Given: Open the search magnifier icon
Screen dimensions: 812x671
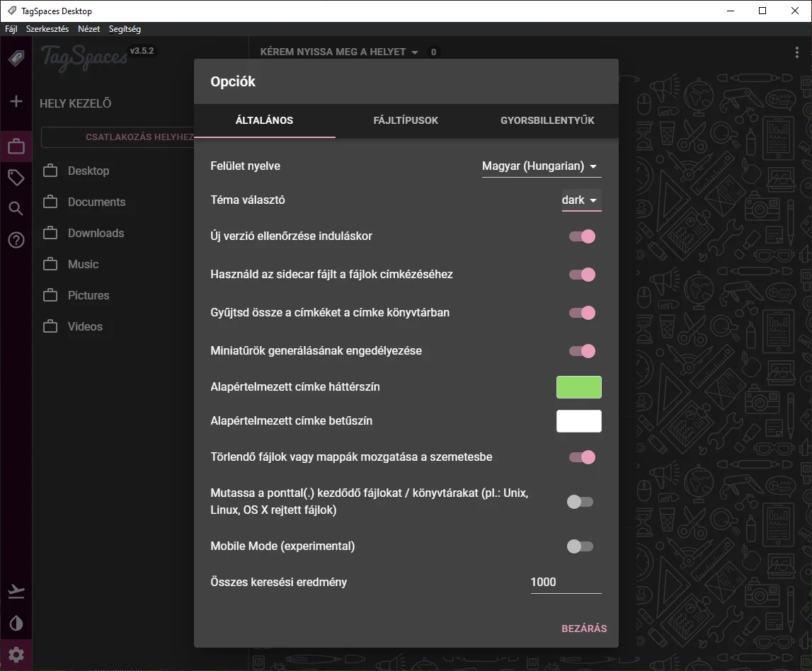Looking at the screenshot, I should [16, 209].
